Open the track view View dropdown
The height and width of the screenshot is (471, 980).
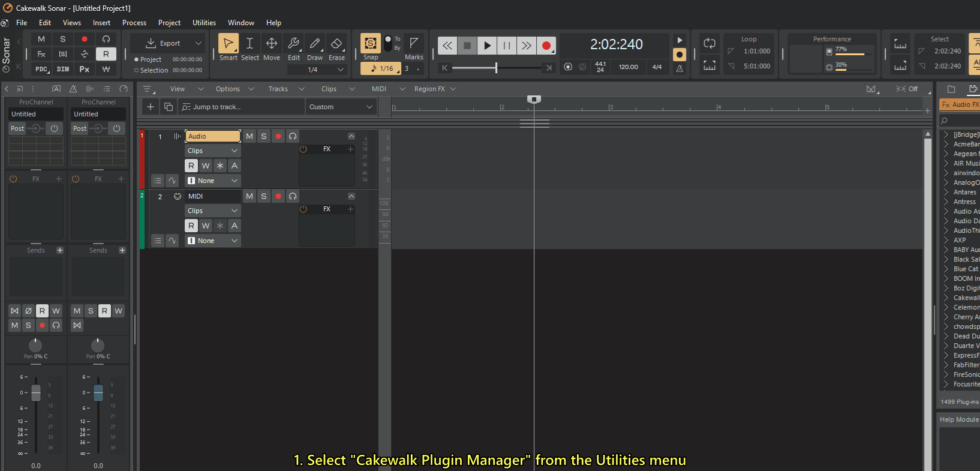[x=187, y=89]
